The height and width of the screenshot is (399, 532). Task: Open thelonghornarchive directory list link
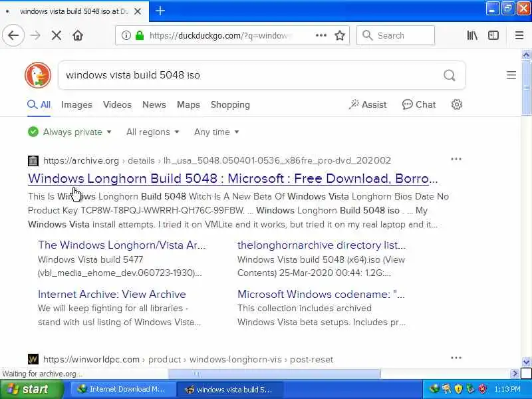(x=321, y=245)
